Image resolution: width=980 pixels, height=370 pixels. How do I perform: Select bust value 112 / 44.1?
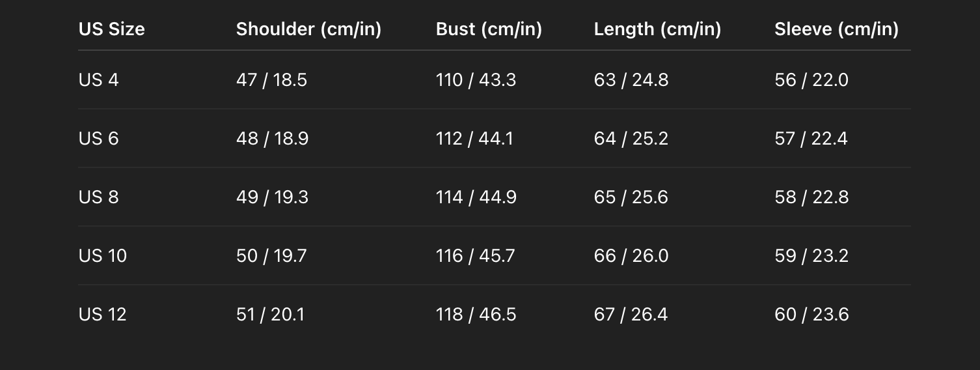point(474,139)
